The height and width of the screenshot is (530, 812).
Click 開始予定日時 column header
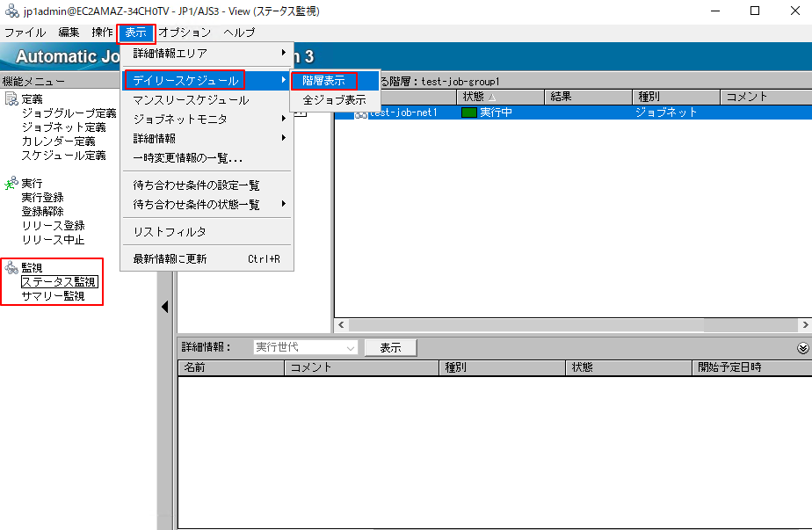(x=752, y=367)
